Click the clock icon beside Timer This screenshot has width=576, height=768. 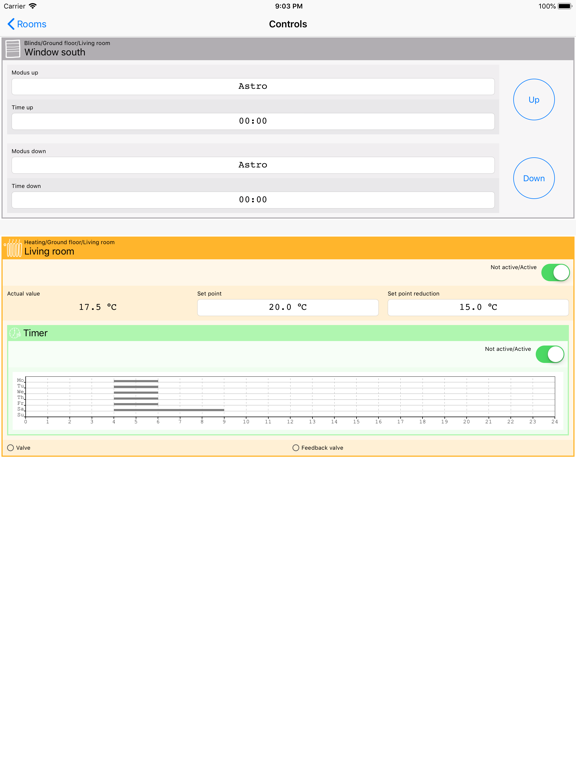pyautogui.click(x=15, y=333)
